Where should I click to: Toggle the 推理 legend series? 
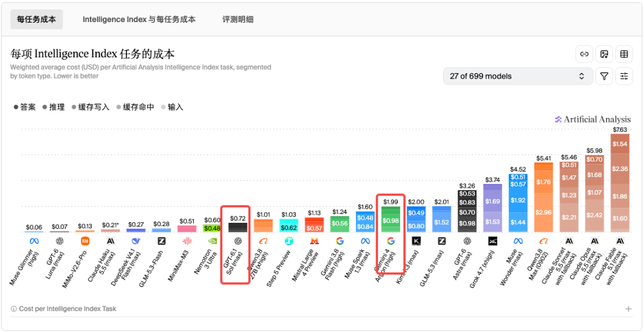(54, 107)
